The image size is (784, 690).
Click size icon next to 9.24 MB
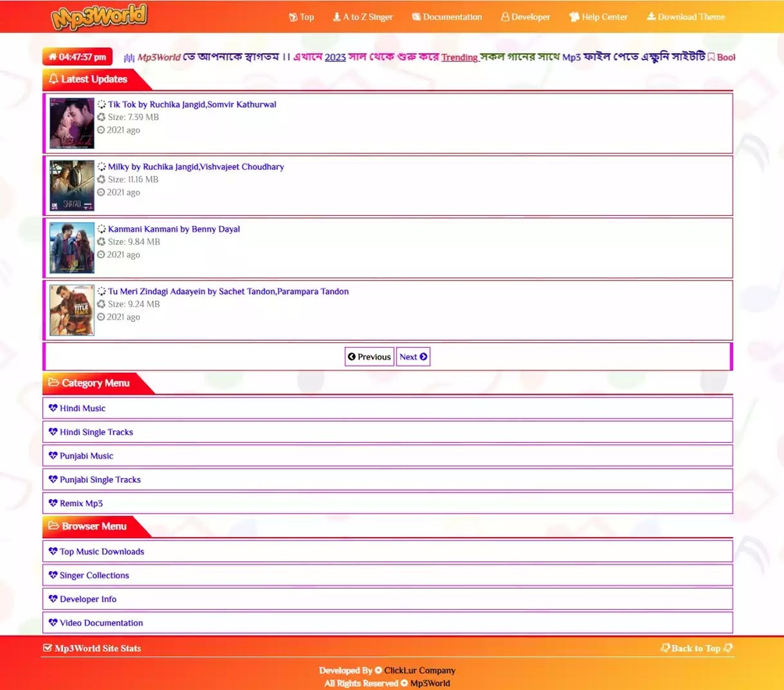coord(101,304)
